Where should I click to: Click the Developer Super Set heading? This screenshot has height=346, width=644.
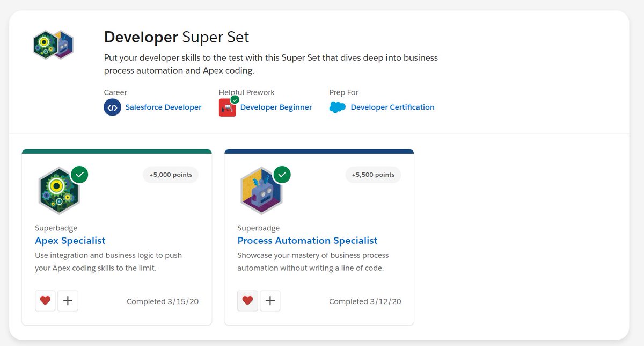177,37
